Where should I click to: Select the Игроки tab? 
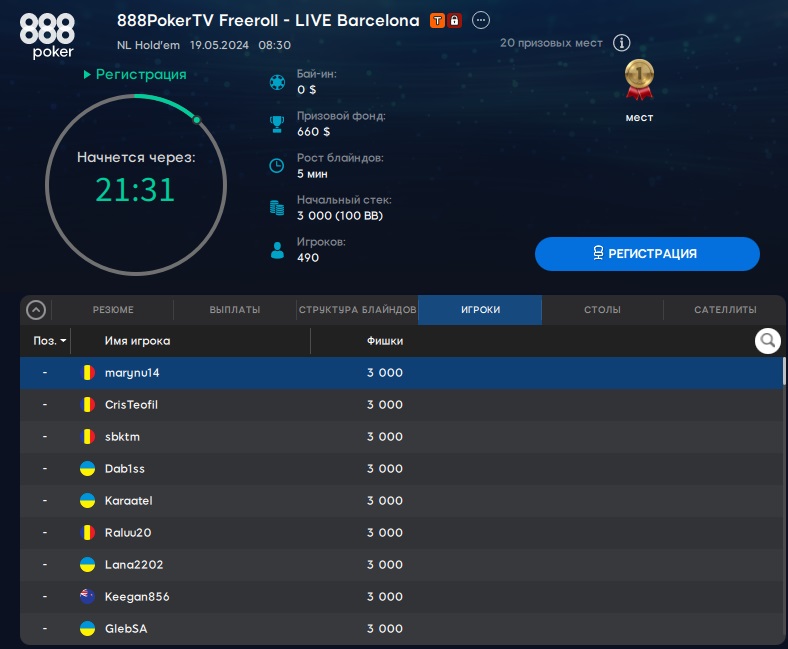(x=480, y=310)
